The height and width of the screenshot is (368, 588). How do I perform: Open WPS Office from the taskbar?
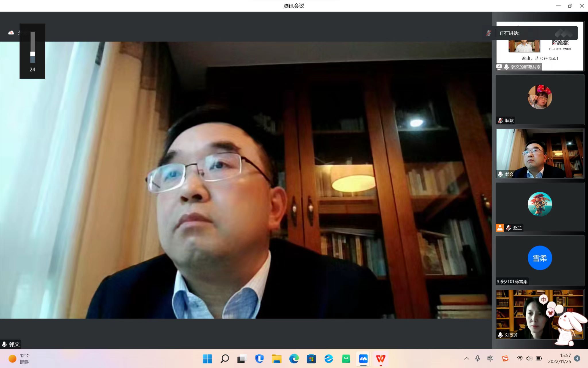381,359
